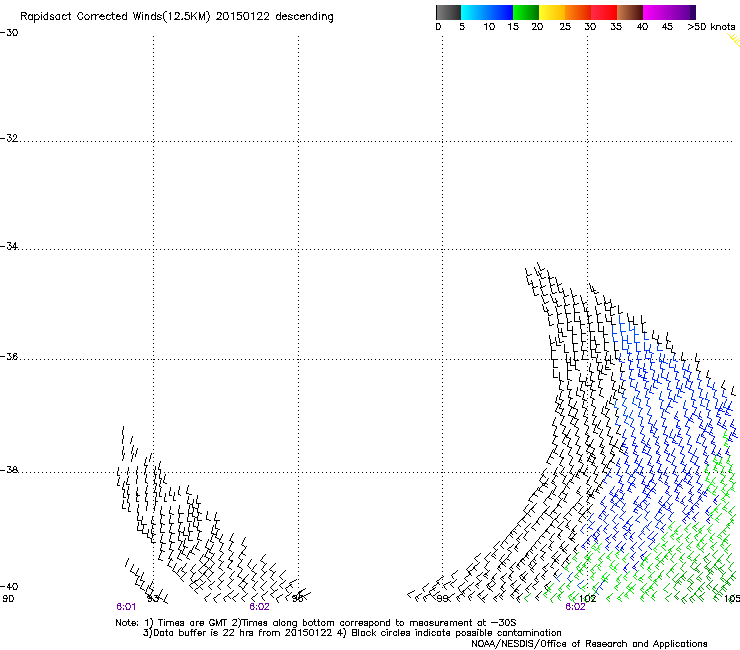Click the '-30' latitude axis label
This screenshot has height=650, width=740.
coord(9,33)
